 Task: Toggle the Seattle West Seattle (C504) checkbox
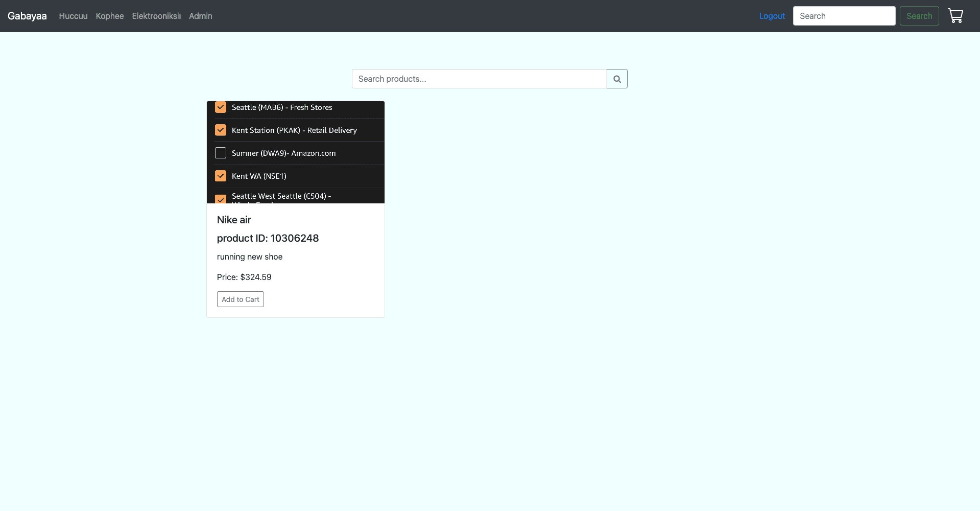tap(221, 199)
